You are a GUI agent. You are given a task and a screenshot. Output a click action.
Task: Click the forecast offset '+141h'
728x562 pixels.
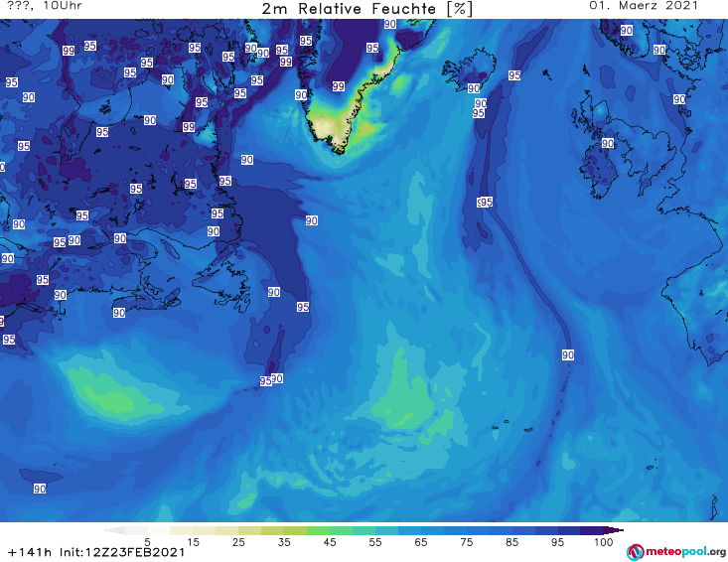30,552
